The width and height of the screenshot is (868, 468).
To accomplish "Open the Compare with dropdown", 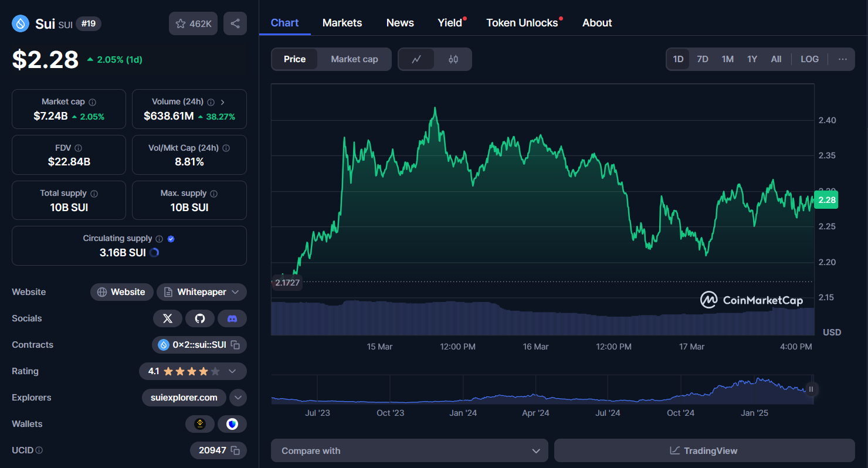I will [409, 450].
